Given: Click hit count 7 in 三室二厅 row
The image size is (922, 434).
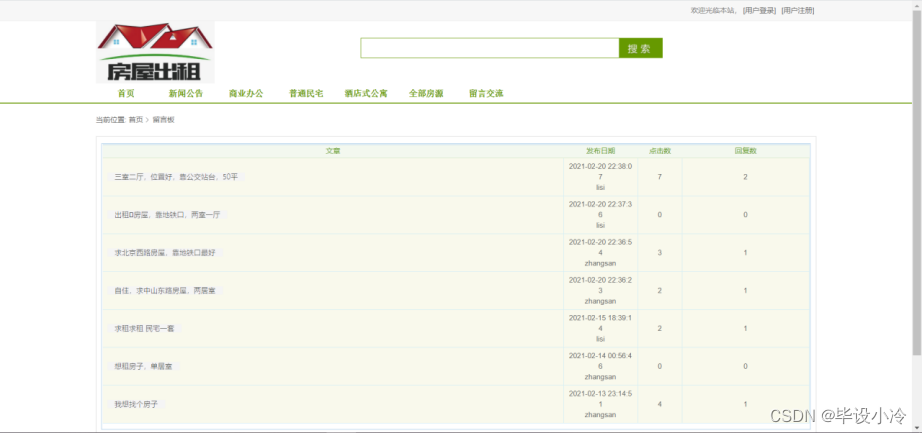Looking at the screenshot, I should click(660, 177).
